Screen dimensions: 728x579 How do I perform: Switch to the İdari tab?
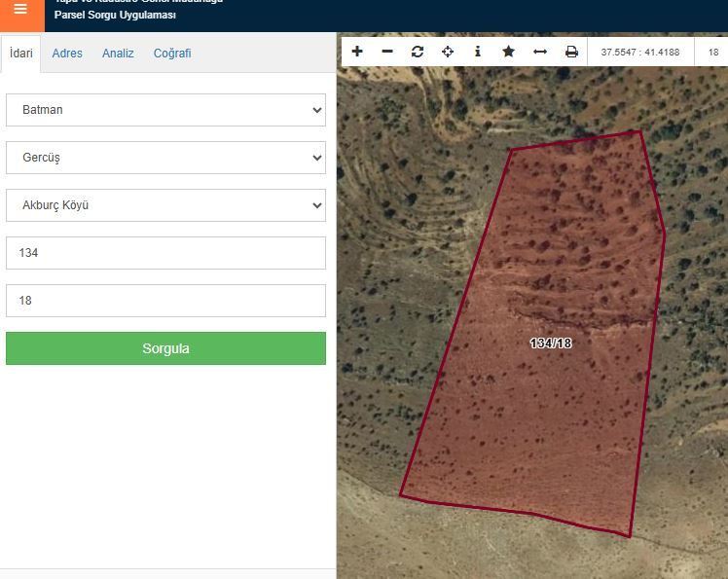coord(21,54)
